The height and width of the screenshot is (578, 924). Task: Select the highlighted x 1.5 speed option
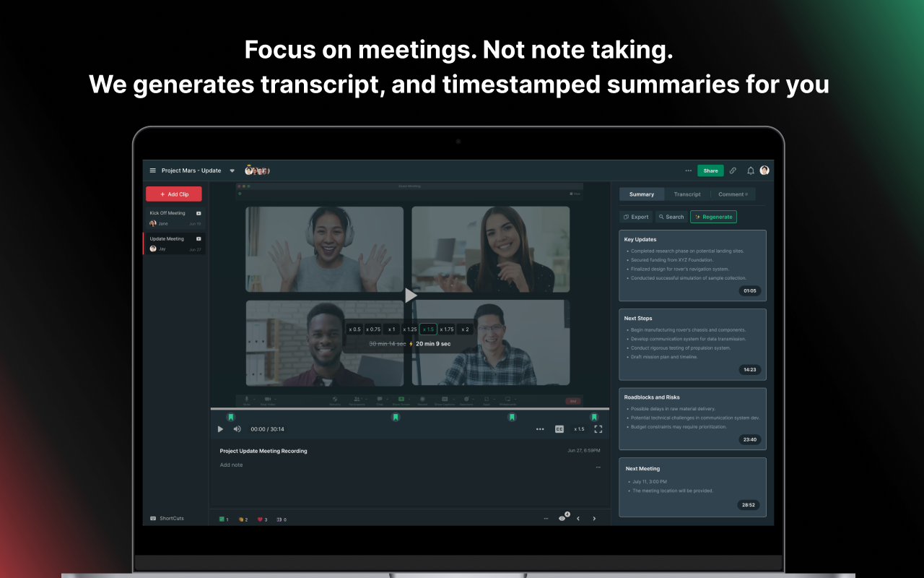[428, 329]
